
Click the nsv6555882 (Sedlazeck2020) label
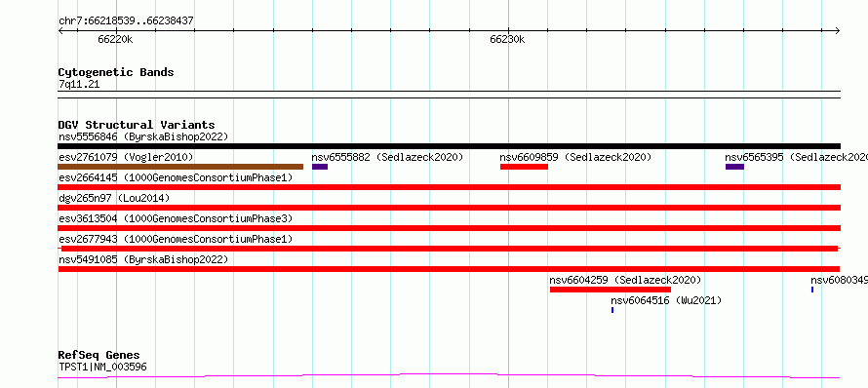click(387, 157)
